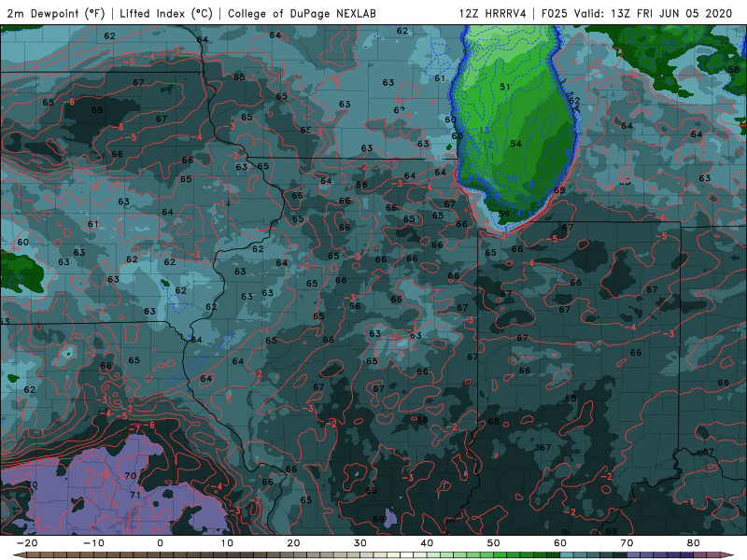Click the 'Lifted Index (°C)' header label
Image resolution: width=747 pixels, height=560 pixels.
coord(166,14)
